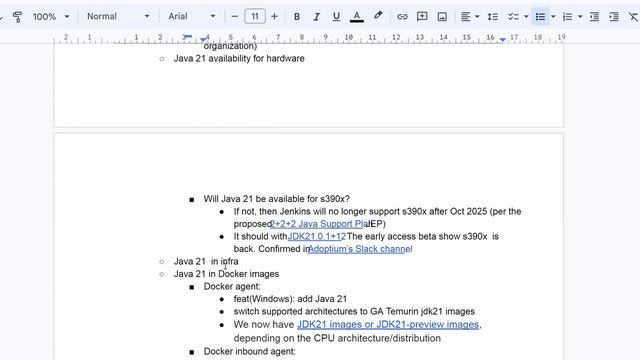Open the text alignment dropdown
Viewport: 640px width, 360px height.
point(470,17)
